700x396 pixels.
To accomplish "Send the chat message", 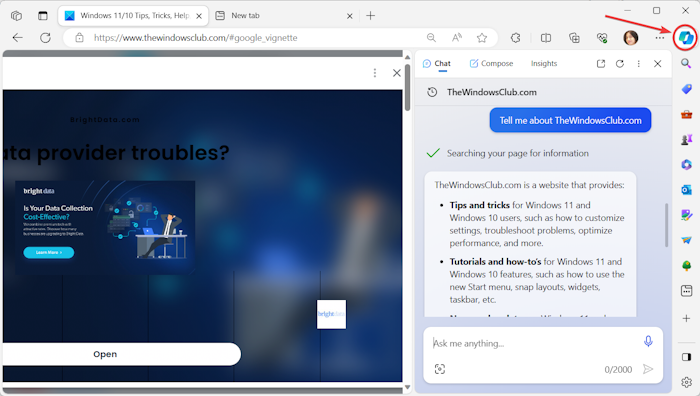I will coord(648,369).
